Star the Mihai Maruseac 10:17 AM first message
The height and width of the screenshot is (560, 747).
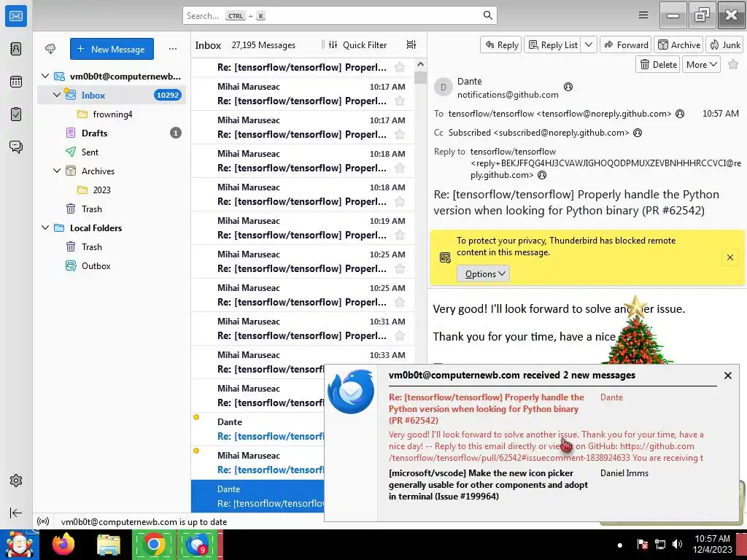(x=400, y=101)
